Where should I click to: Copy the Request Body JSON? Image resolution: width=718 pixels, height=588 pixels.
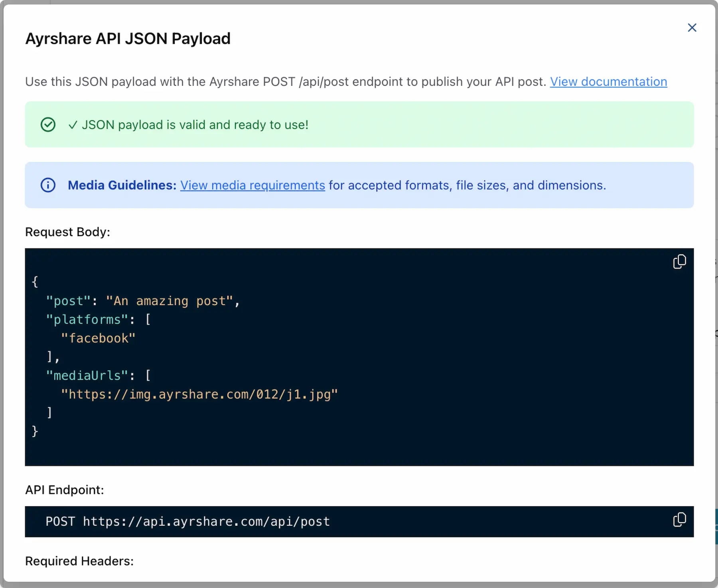click(x=679, y=262)
